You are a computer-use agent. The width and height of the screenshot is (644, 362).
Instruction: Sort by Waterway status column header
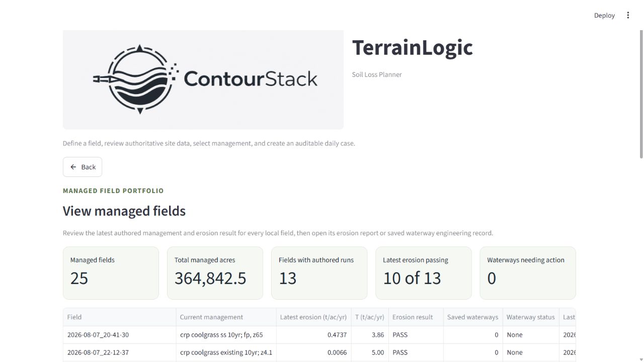[x=530, y=317]
